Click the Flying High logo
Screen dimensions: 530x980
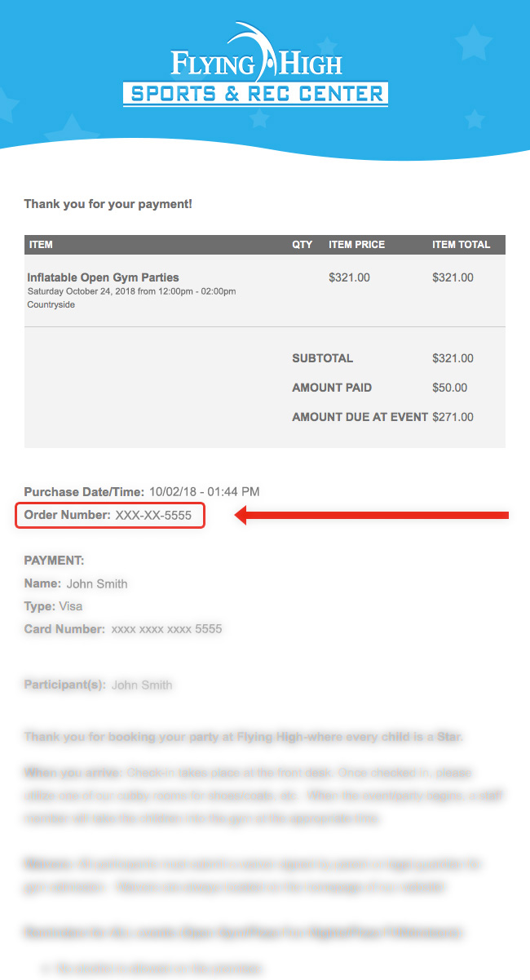point(256,64)
